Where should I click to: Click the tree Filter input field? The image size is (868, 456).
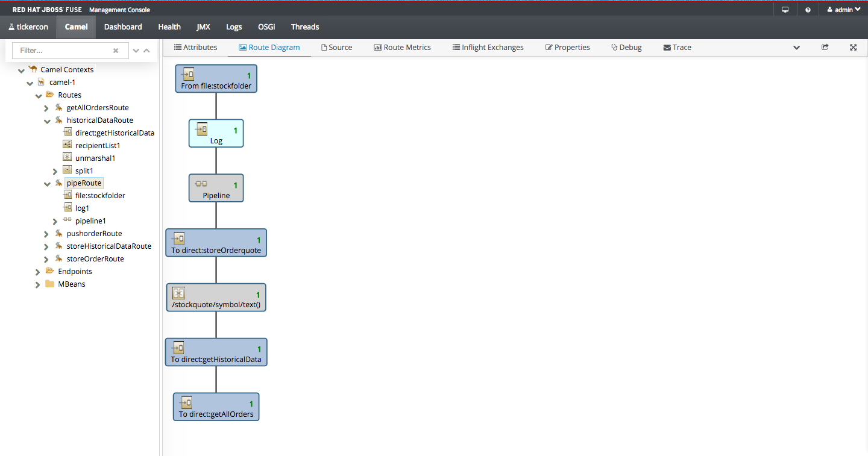[70, 51]
